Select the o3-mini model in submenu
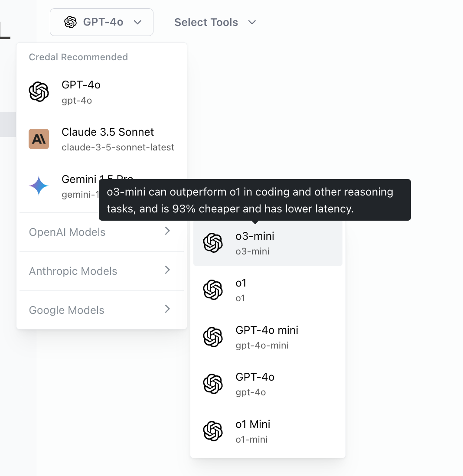This screenshot has height=476, width=463. point(268,243)
